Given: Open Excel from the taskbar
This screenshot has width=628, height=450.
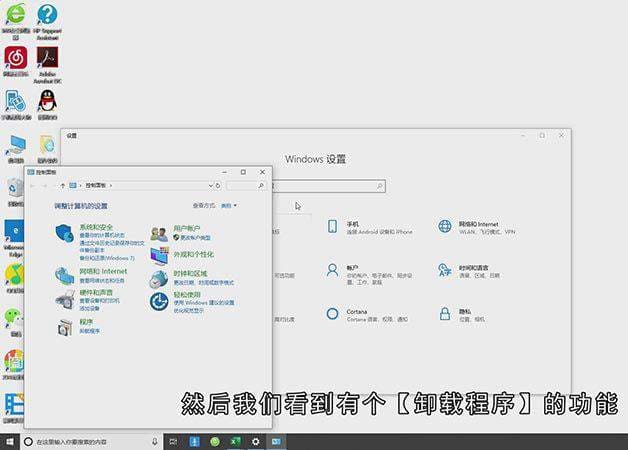Looking at the screenshot, I should (x=235, y=442).
